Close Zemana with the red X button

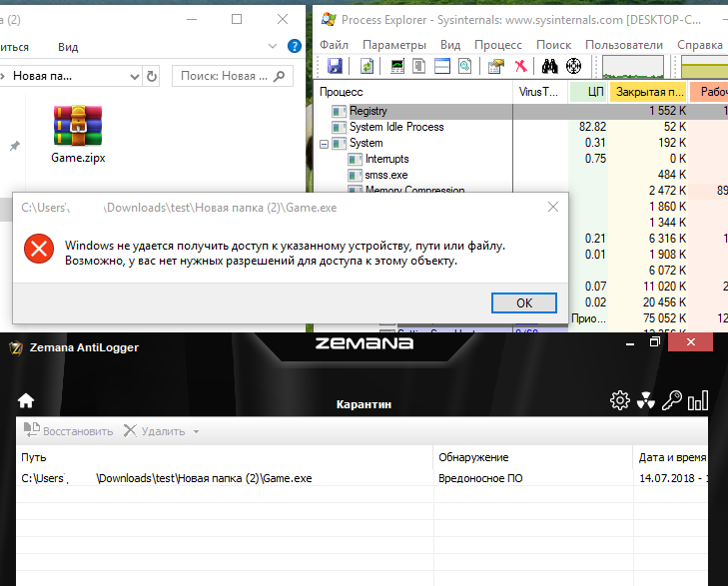690,342
